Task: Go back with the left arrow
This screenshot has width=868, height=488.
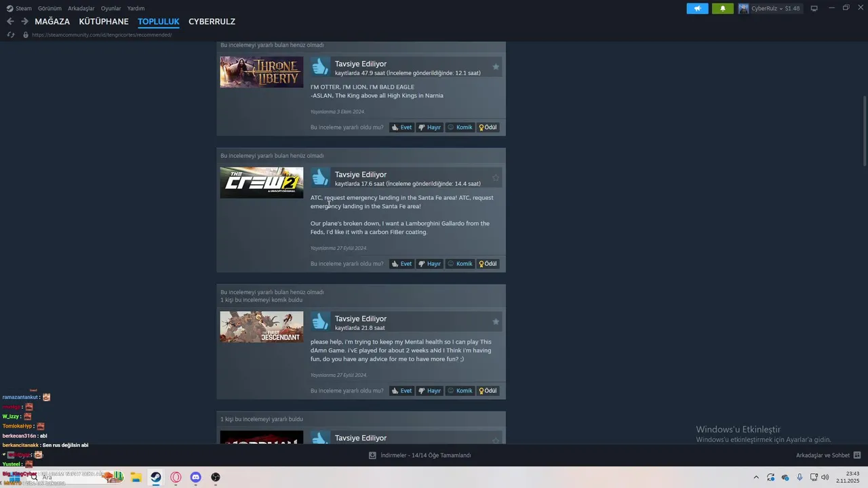Action: 10,22
